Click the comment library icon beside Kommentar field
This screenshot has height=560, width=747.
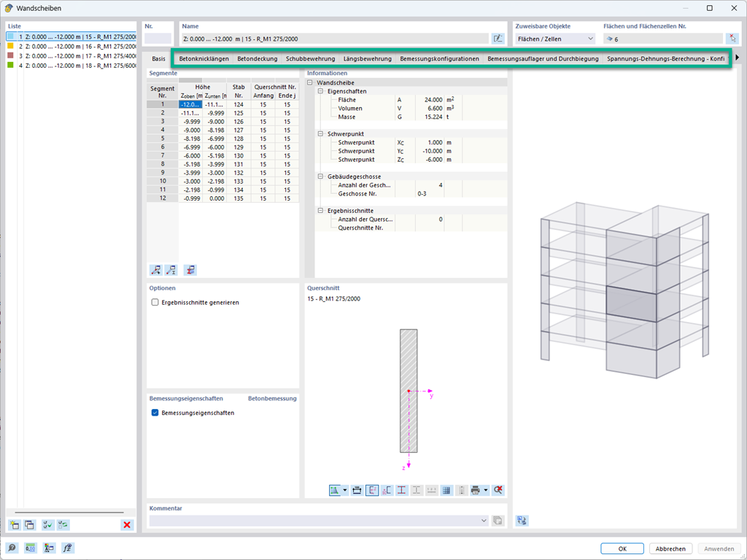pos(498,521)
